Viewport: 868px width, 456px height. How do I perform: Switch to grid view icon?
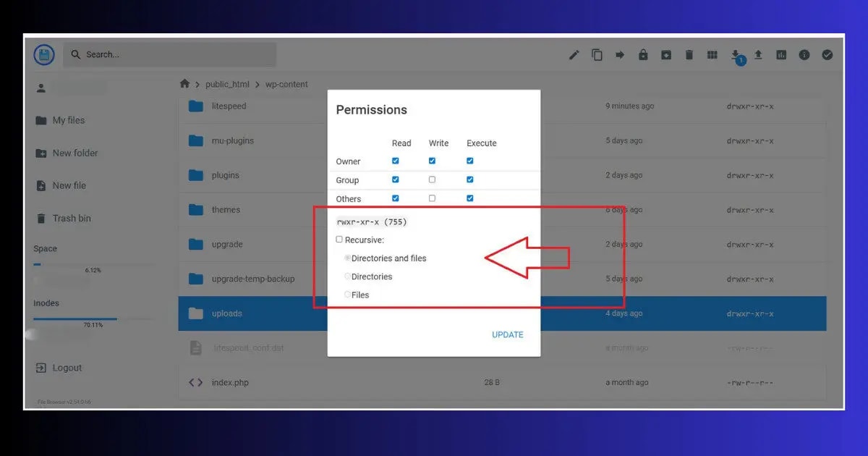pos(712,54)
